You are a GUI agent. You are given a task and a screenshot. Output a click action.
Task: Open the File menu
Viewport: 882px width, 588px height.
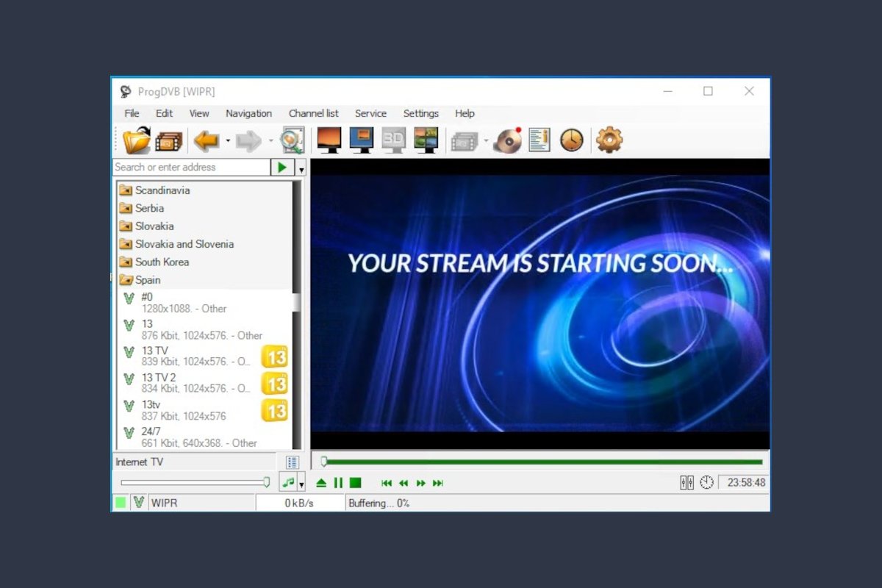(x=132, y=113)
